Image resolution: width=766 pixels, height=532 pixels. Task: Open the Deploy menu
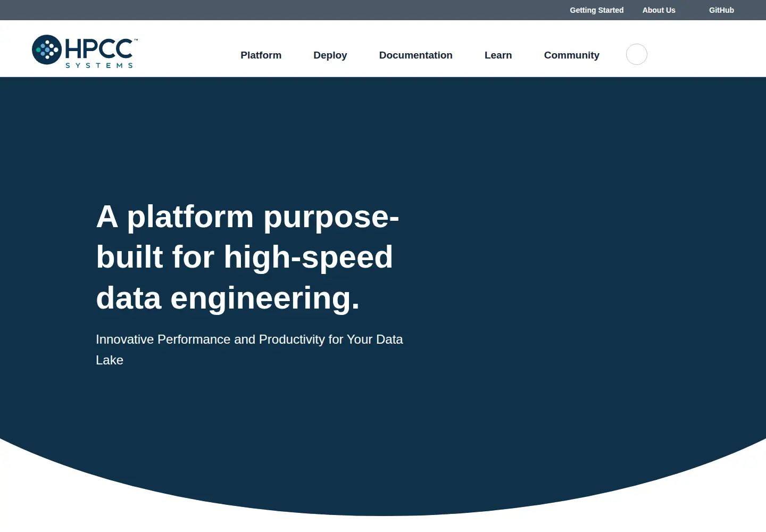(330, 55)
